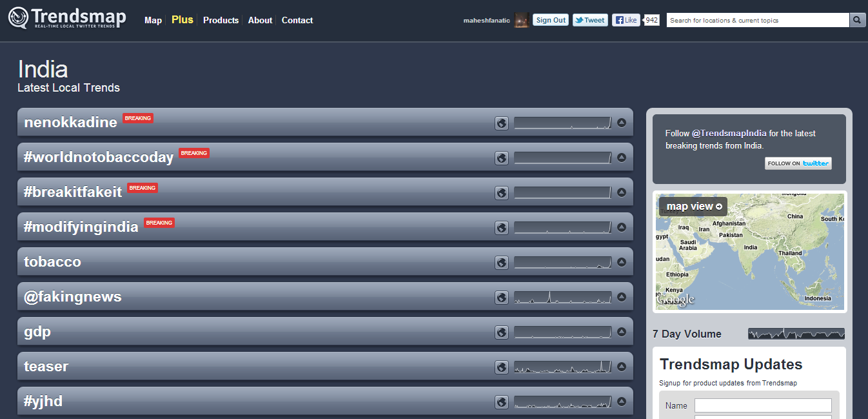868x419 pixels.
Task: Expand the #worldnotobaccoday row arrow
Action: pyautogui.click(x=622, y=157)
